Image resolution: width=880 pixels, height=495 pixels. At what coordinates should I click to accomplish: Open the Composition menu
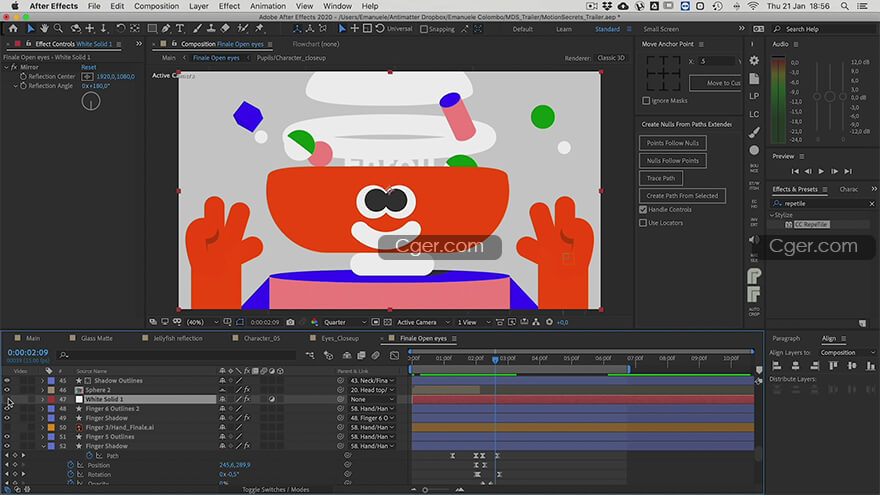(x=156, y=6)
